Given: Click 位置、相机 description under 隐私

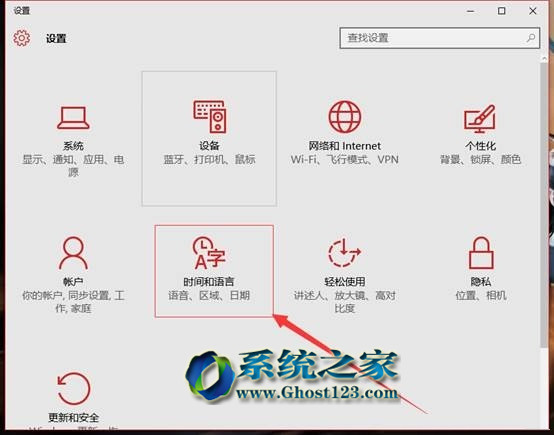Looking at the screenshot, I should coord(481,295).
